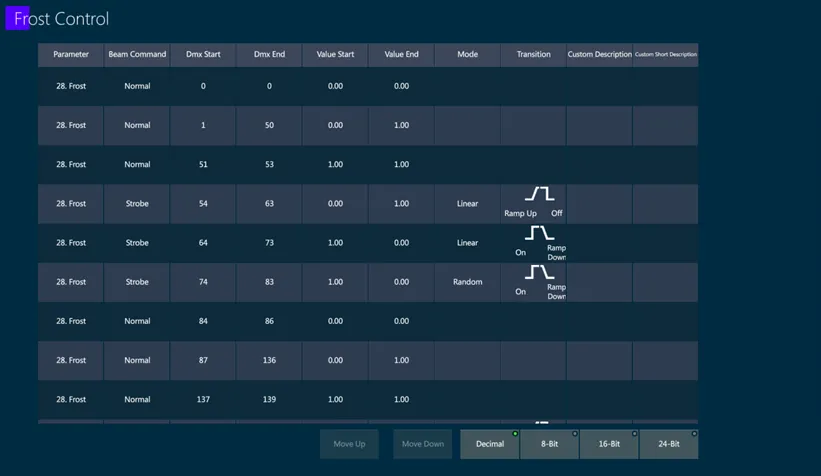Click Strobe beam command in Dmx 74 row
Screen dimensions: 821x476
137,282
